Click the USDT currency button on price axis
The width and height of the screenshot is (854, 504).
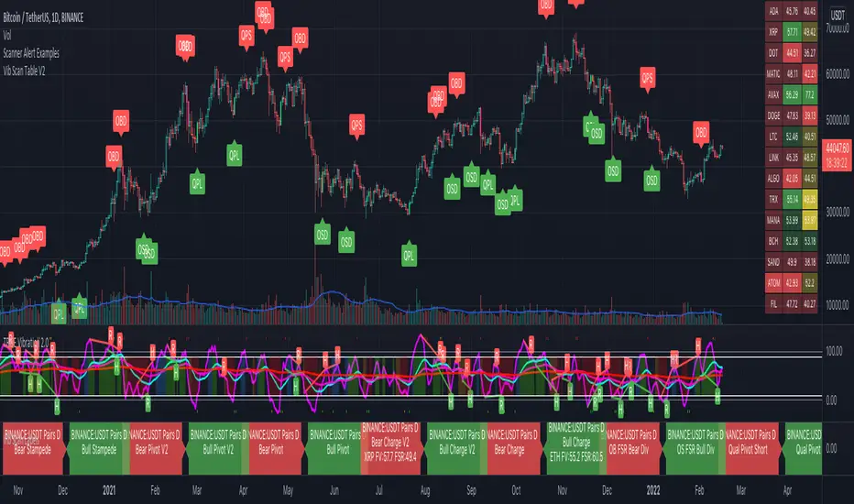pos(838,16)
